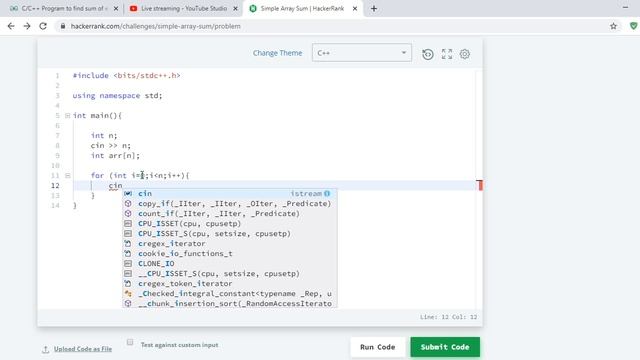Place cursor on line 1 include statement
The width and height of the screenshot is (640, 360).
coord(127,76)
